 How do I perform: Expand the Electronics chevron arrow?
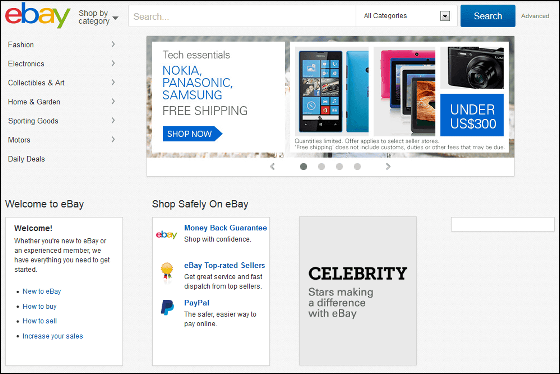[113, 63]
